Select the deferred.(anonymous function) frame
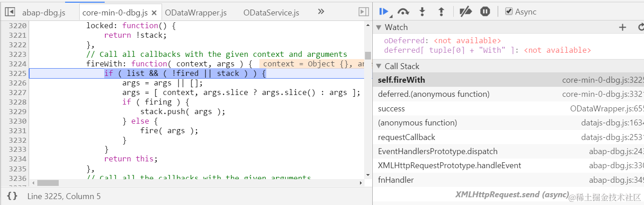 tap(508, 94)
